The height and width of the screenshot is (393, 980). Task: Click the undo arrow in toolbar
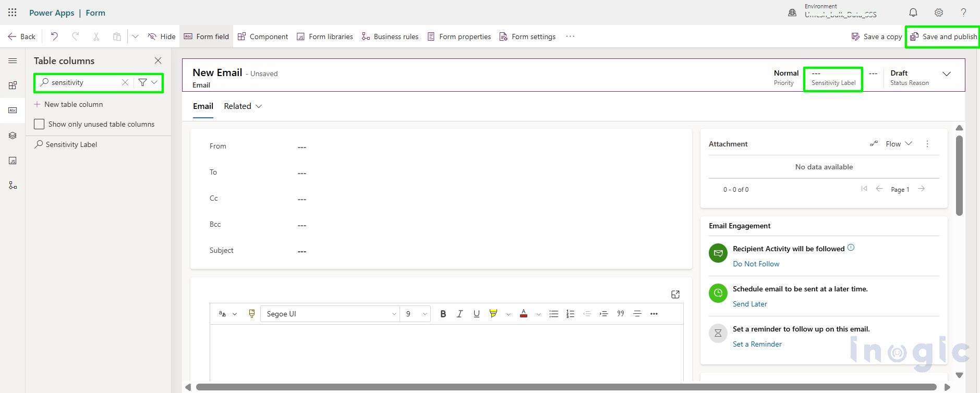[x=54, y=36]
